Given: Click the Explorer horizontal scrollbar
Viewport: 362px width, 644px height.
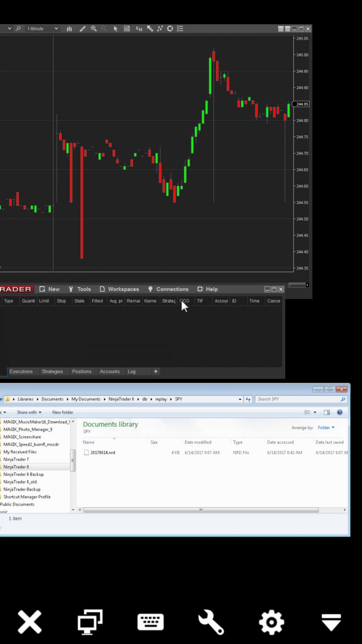Looking at the screenshot, I should [x=201, y=510].
